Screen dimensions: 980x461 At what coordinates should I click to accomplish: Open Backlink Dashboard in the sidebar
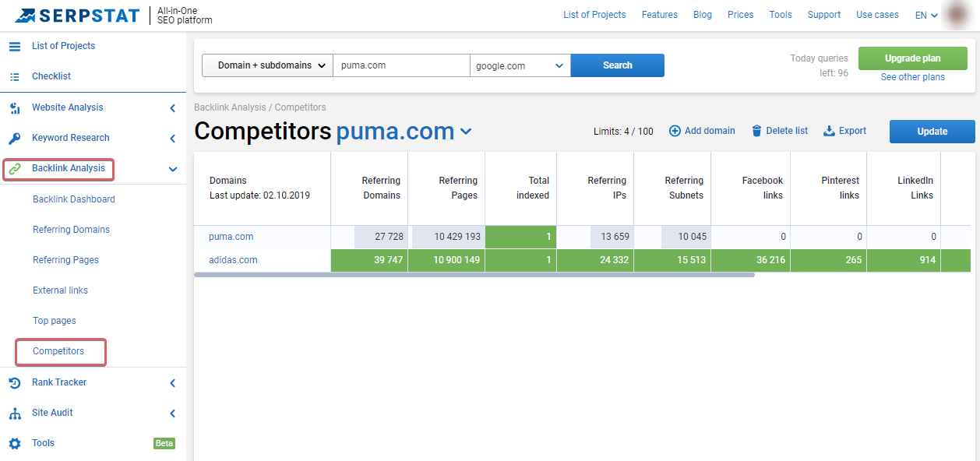pyautogui.click(x=74, y=199)
